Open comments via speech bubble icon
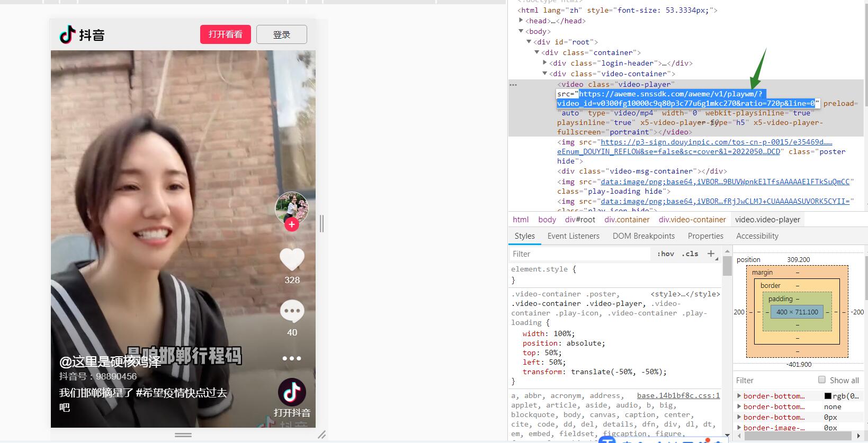The height and width of the screenshot is (443, 868). pos(292,311)
